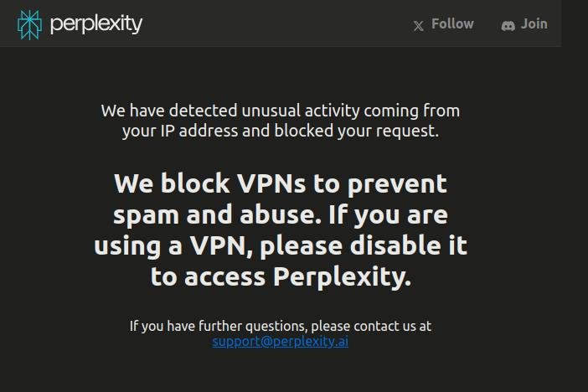
Task: Click the 'We have detected unusual activity' text
Action: pyautogui.click(x=281, y=111)
